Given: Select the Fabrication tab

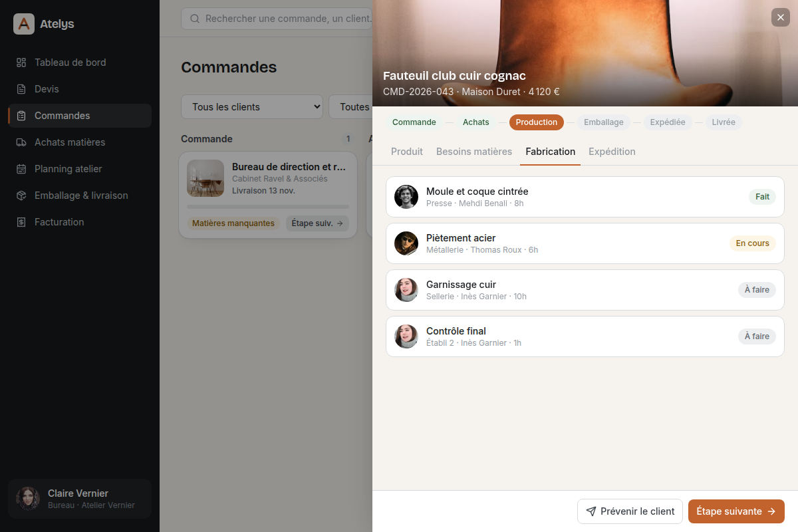Looking at the screenshot, I should (x=551, y=152).
